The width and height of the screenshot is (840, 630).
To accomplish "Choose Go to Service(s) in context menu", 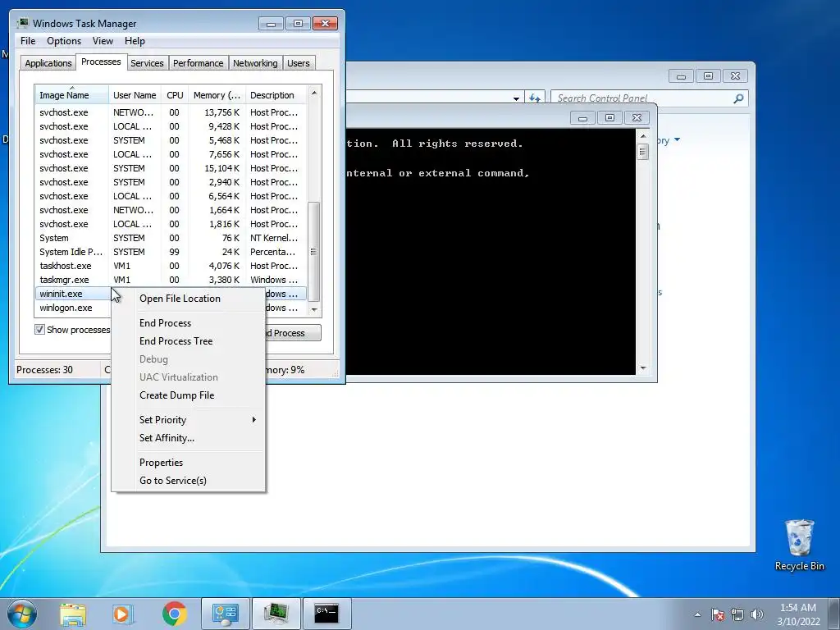I will (x=189, y=481).
